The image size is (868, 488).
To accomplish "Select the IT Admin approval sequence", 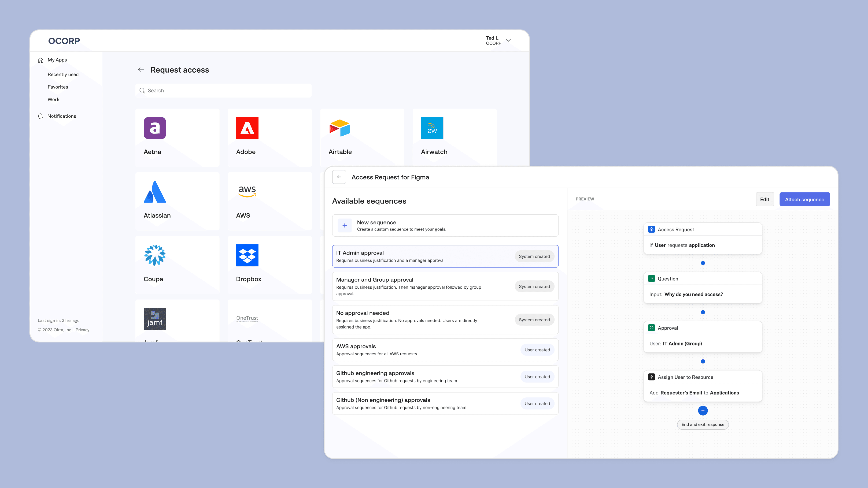I will point(445,256).
